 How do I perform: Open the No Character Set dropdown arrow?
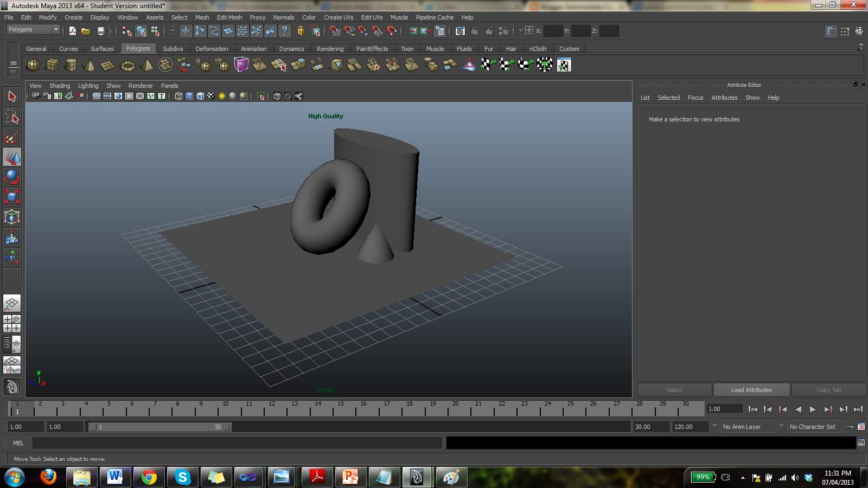click(x=781, y=426)
